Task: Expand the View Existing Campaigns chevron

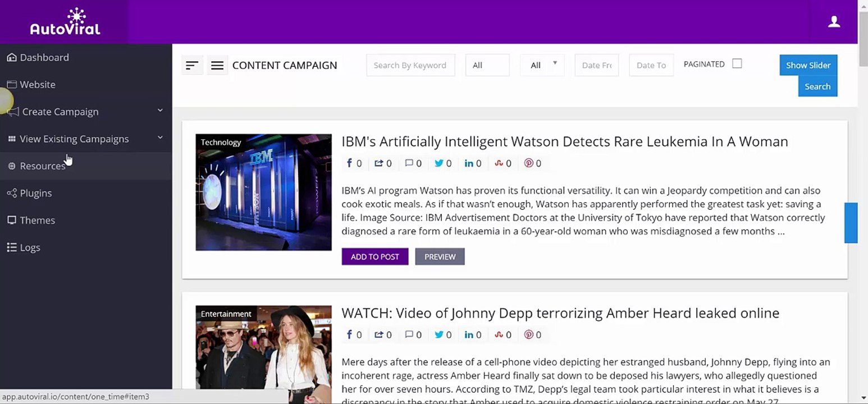Action: point(160,137)
